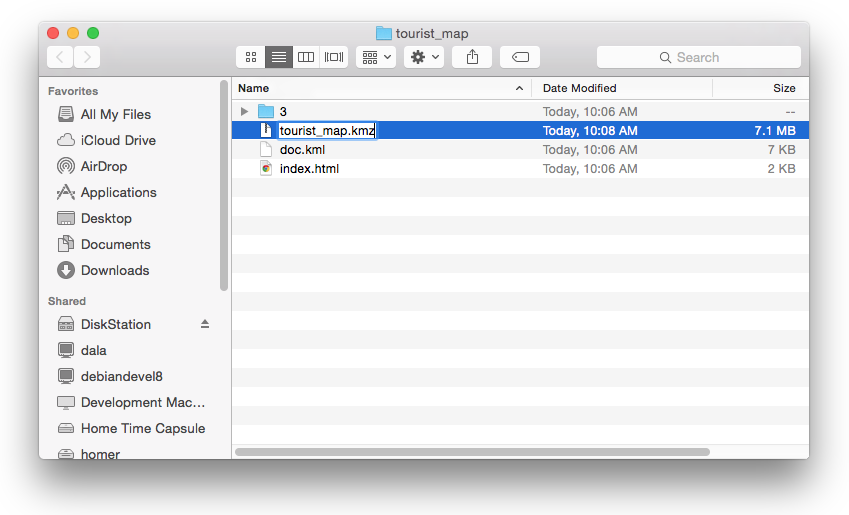Viewport: 849px width, 515px height.
Task: Open iCloud Drive in the sidebar
Action: click(117, 140)
